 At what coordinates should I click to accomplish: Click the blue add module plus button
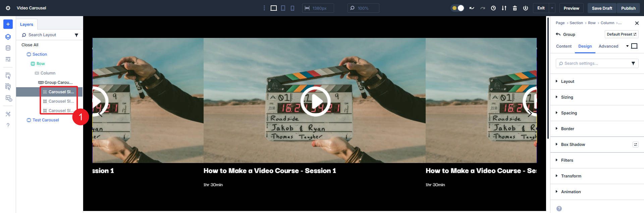(x=8, y=24)
